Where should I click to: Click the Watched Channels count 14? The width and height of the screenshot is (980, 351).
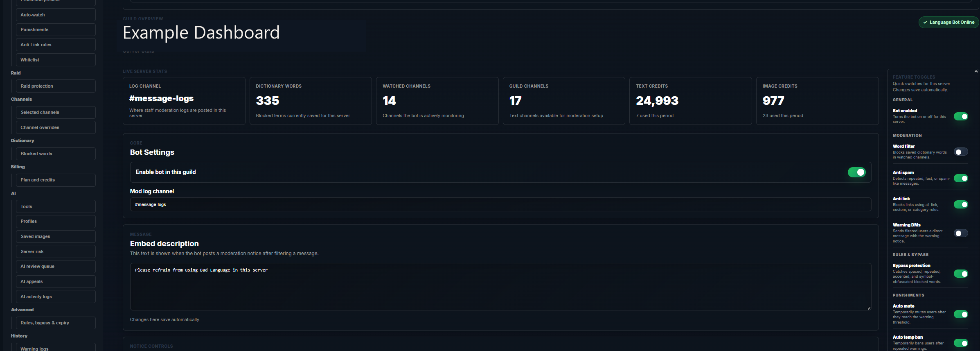[x=389, y=101]
